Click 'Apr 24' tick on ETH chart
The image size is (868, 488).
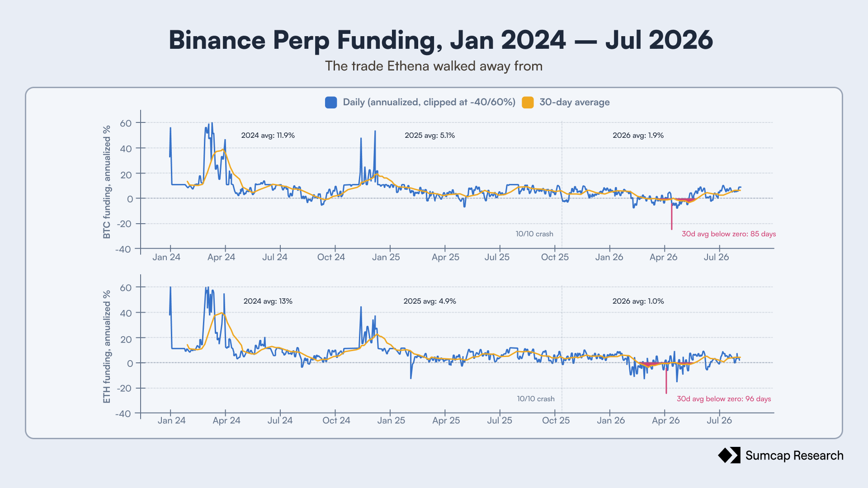pos(226,421)
